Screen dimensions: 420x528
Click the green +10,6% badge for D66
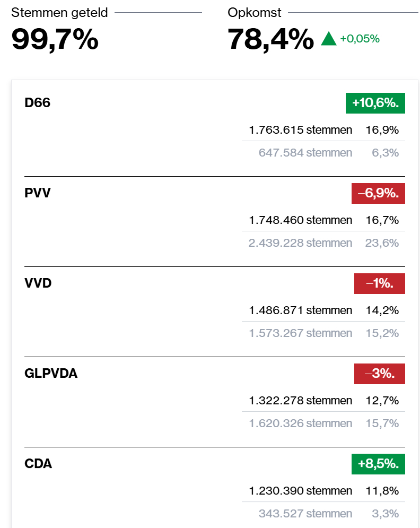click(x=375, y=103)
